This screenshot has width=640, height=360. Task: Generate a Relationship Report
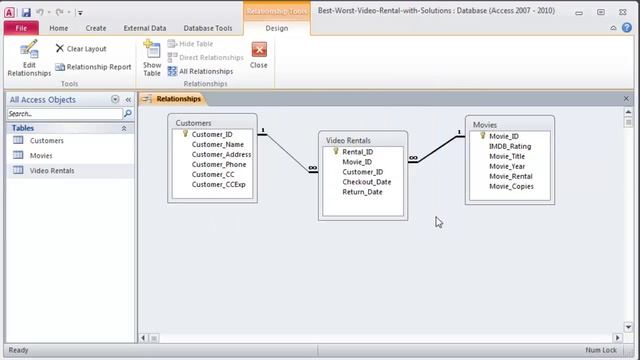(93, 67)
